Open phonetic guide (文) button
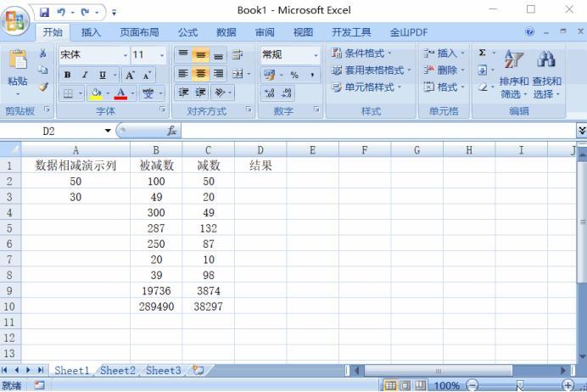Viewport: 587px width, 392px height. coord(148,92)
